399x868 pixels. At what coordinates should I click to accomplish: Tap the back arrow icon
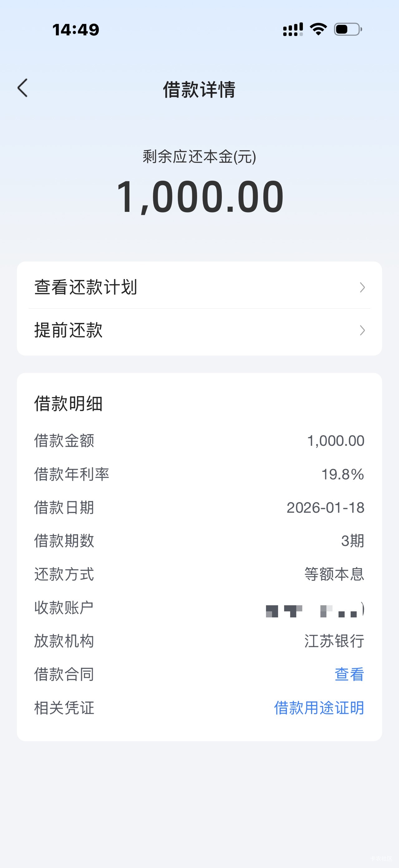(22, 88)
